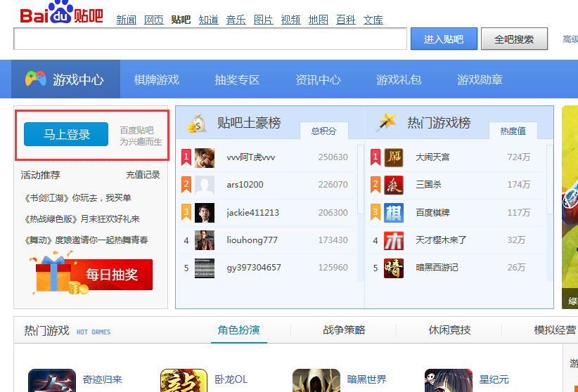Click the 三国杀 game icon
578x392 pixels.
(394, 185)
